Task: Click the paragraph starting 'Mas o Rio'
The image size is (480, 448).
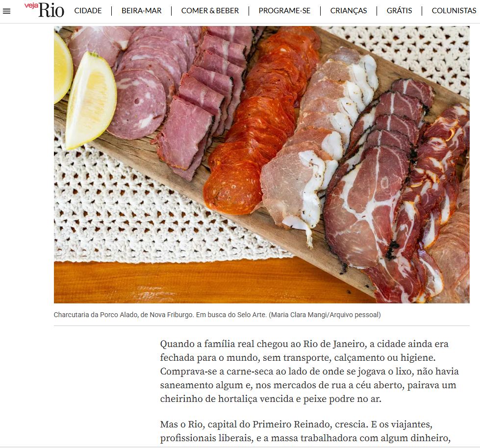Action: click(305, 431)
